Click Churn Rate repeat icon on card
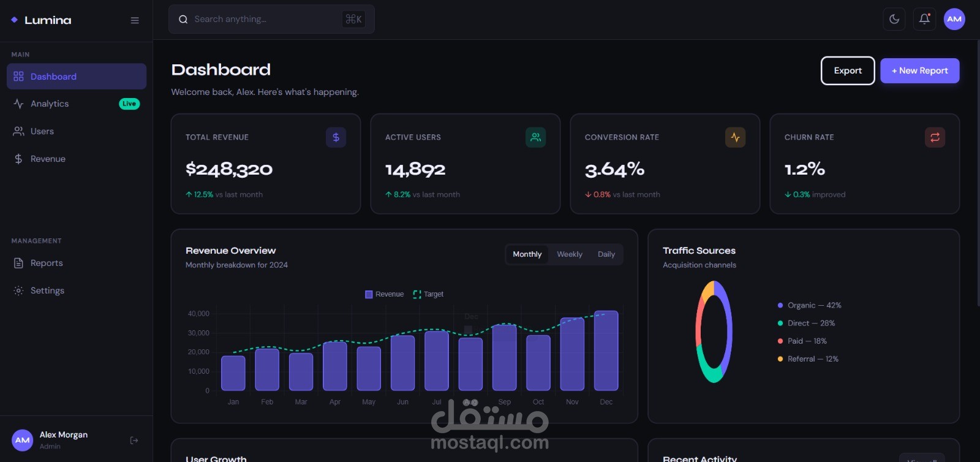Viewport: 980px width, 462px height. [x=935, y=137]
